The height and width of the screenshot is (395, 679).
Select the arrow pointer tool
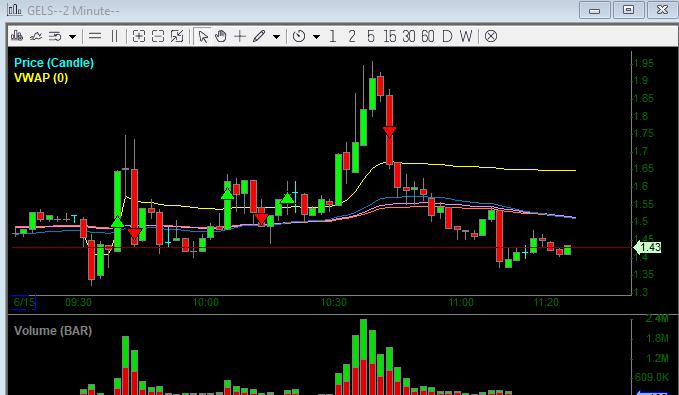tap(202, 36)
